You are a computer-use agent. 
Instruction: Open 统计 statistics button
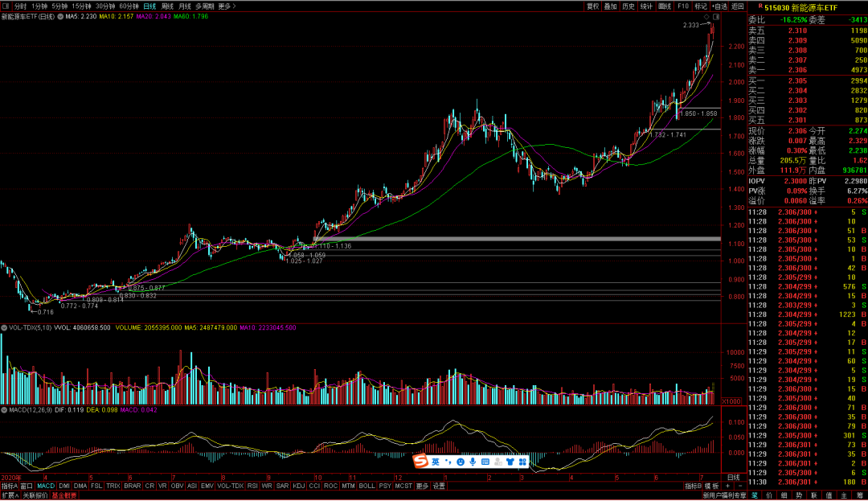pos(646,6)
